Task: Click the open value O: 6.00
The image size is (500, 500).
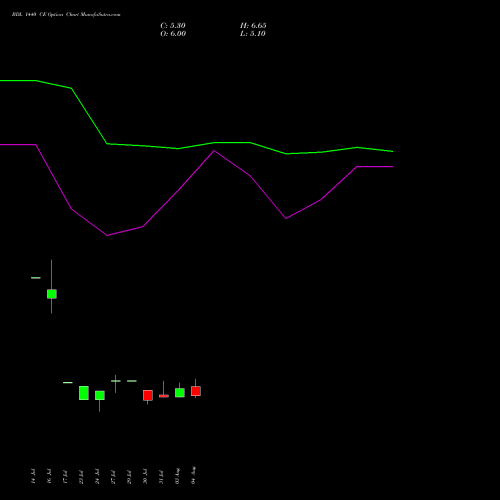Action: pyautogui.click(x=173, y=34)
